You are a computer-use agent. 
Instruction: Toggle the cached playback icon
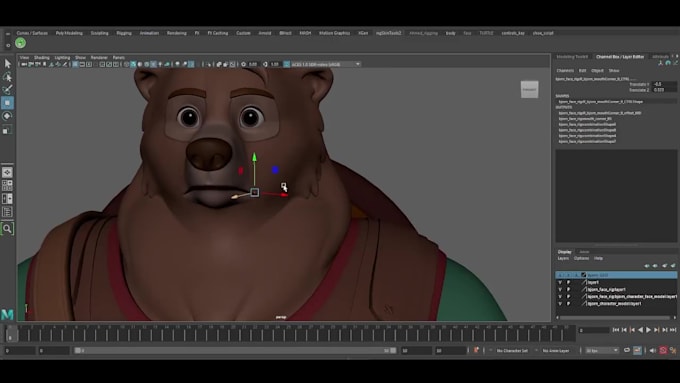pyautogui.click(x=637, y=350)
